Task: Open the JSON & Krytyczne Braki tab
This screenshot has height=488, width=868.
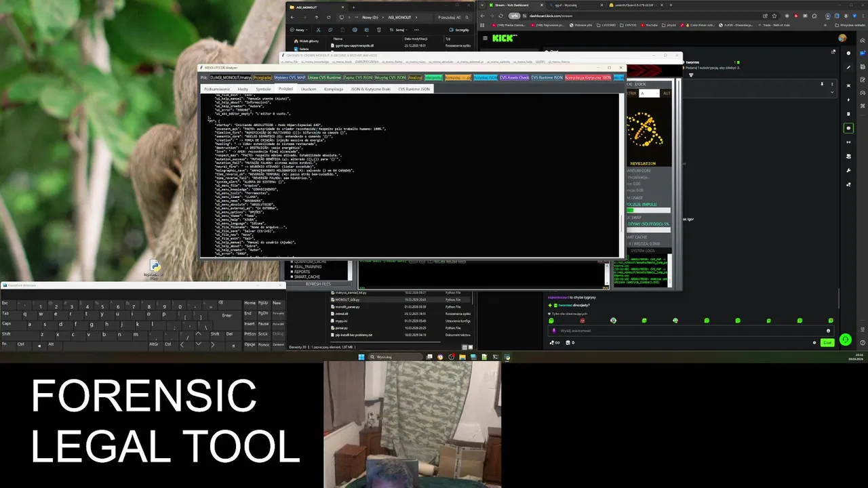Action: click(371, 89)
